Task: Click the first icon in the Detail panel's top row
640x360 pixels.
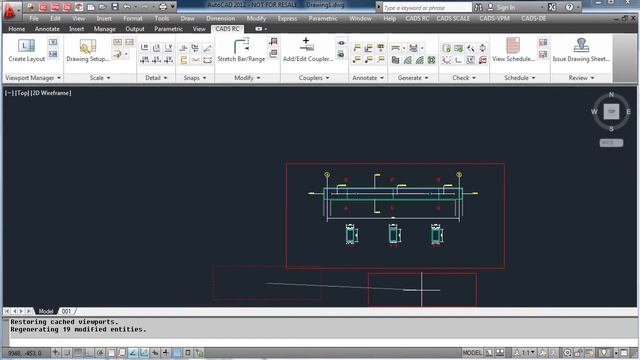Action: [144, 48]
